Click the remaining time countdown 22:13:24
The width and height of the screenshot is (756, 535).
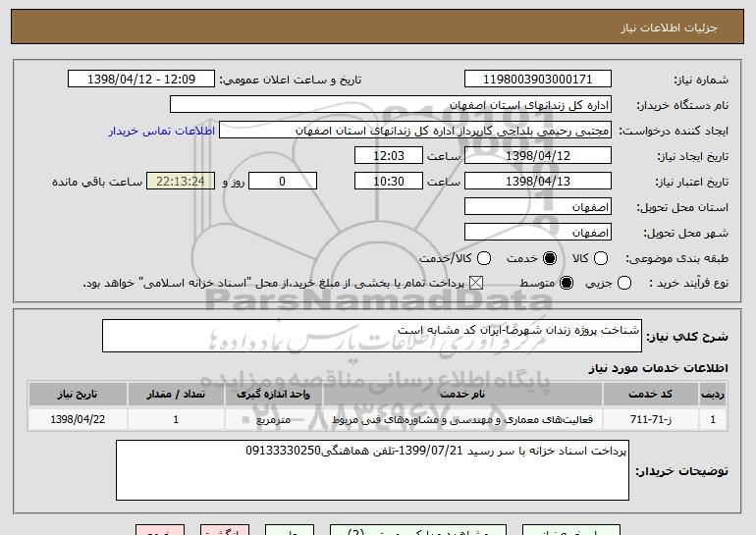[x=181, y=182]
